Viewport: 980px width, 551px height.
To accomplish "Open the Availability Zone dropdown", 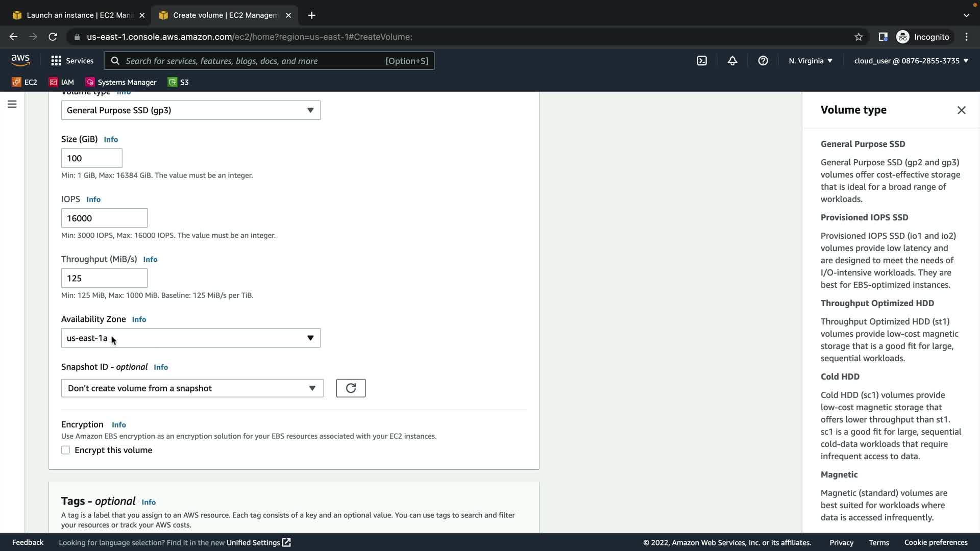I will [x=190, y=338].
